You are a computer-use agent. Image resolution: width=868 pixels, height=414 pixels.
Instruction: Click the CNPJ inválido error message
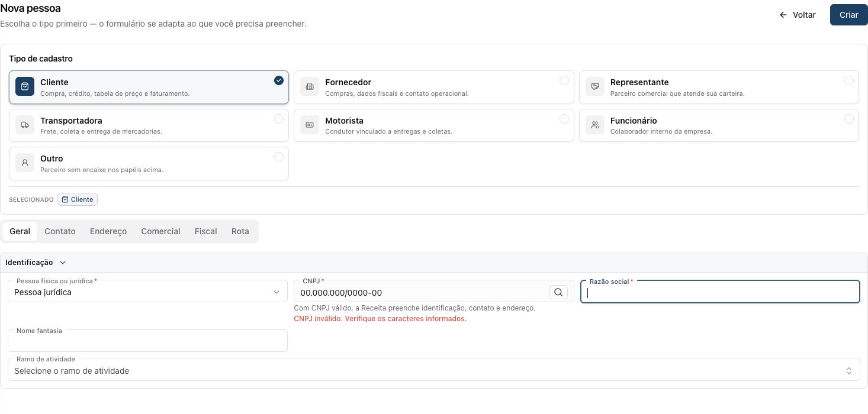[x=380, y=319]
